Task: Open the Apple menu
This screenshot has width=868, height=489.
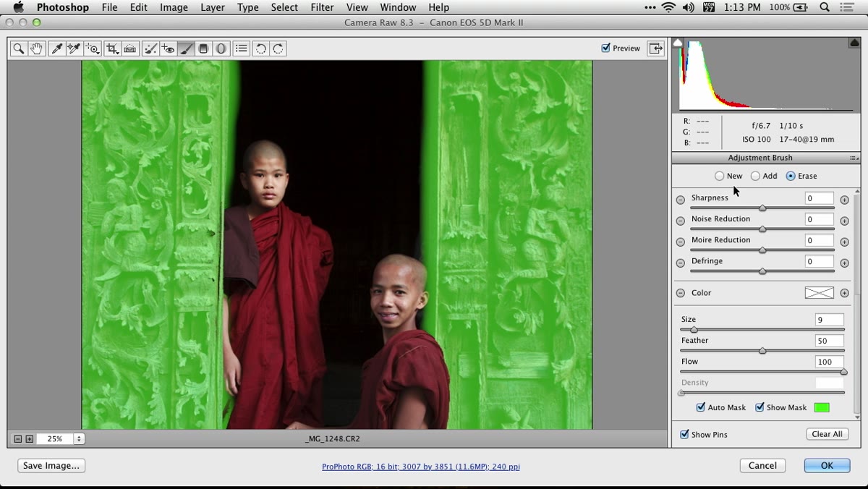Action: coord(18,7)
